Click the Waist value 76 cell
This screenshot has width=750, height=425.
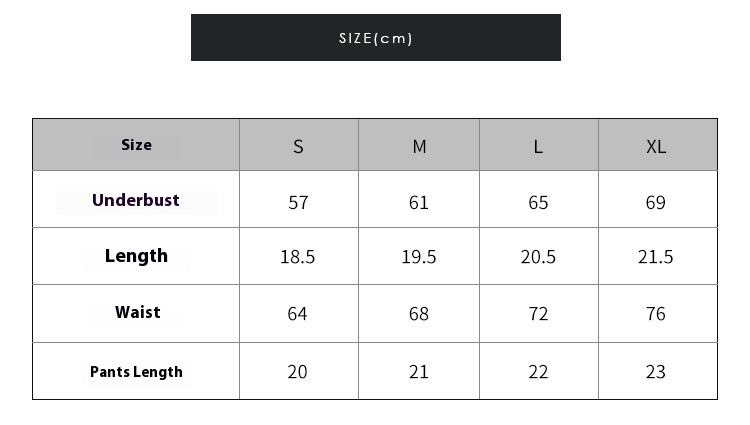(x=658, y=313)
